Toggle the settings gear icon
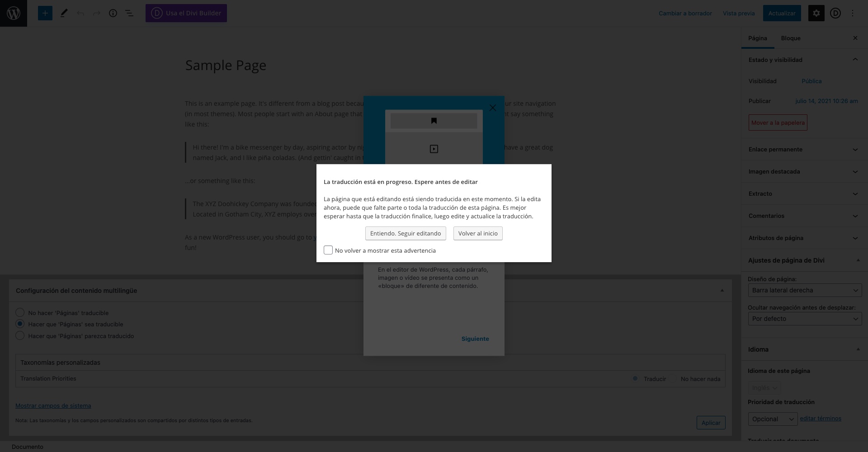868x452 pixels. (x=816, y=13)
